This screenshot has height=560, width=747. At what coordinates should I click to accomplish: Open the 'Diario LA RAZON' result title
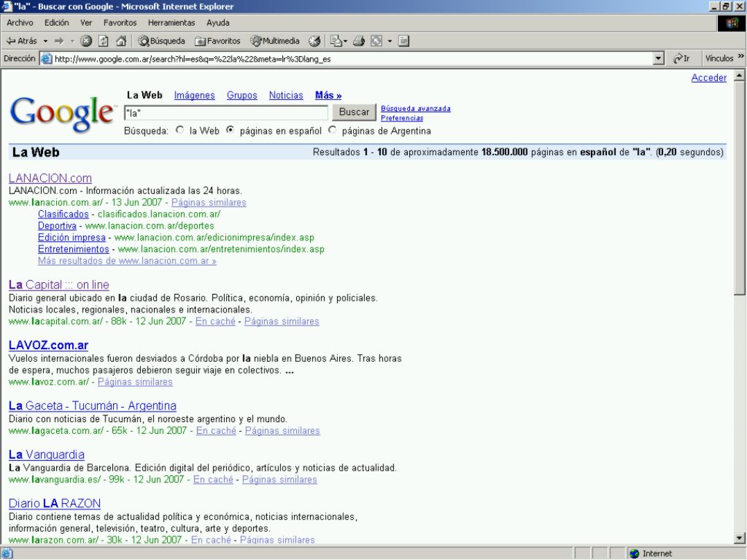[x=54, y=503]
